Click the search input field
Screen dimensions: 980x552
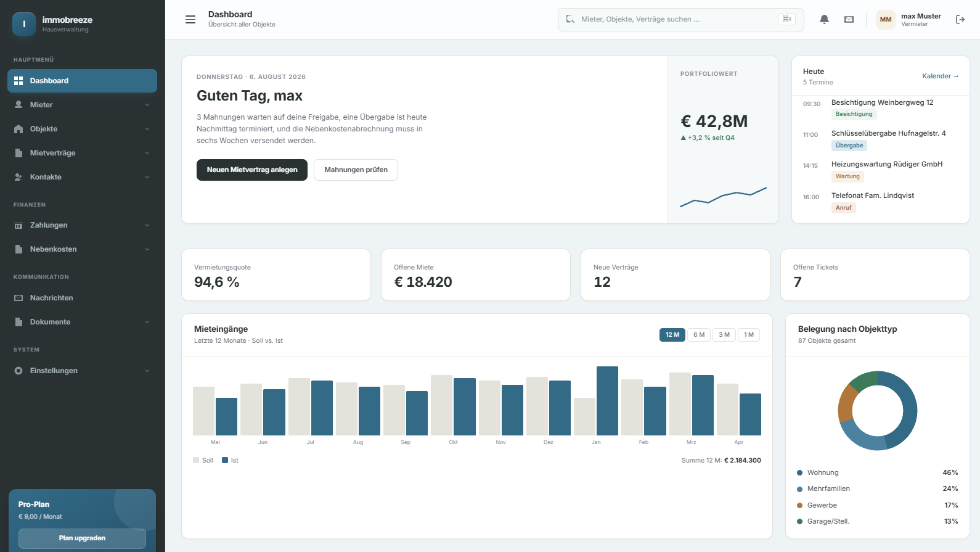pos(681,19)
